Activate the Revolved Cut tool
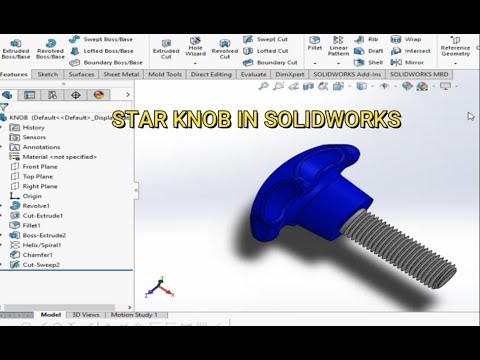The height and width of the screenshot is (360, 480). (225, 49)
